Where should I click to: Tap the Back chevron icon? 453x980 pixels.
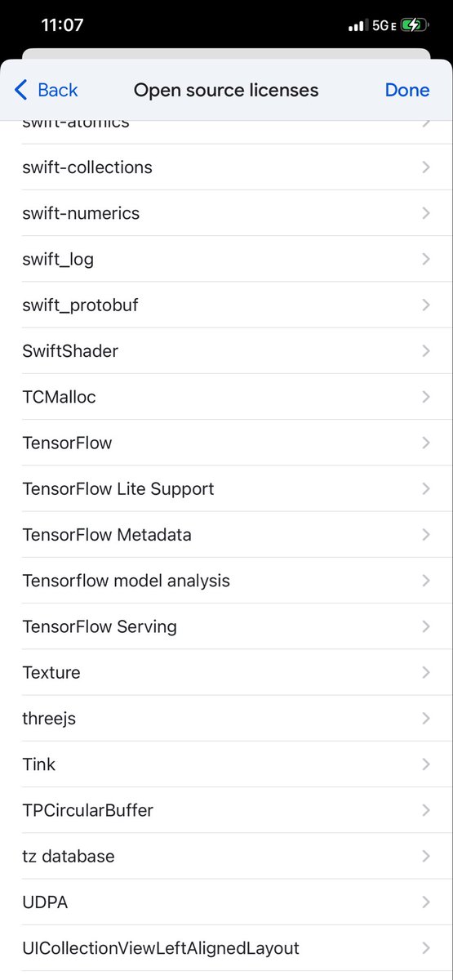coord(21,90)
